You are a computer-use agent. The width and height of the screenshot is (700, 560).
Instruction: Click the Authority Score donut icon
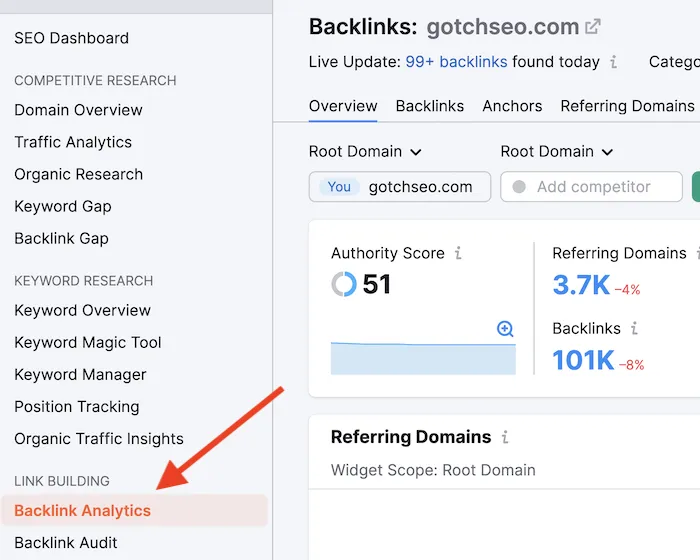tap(343, 285)
